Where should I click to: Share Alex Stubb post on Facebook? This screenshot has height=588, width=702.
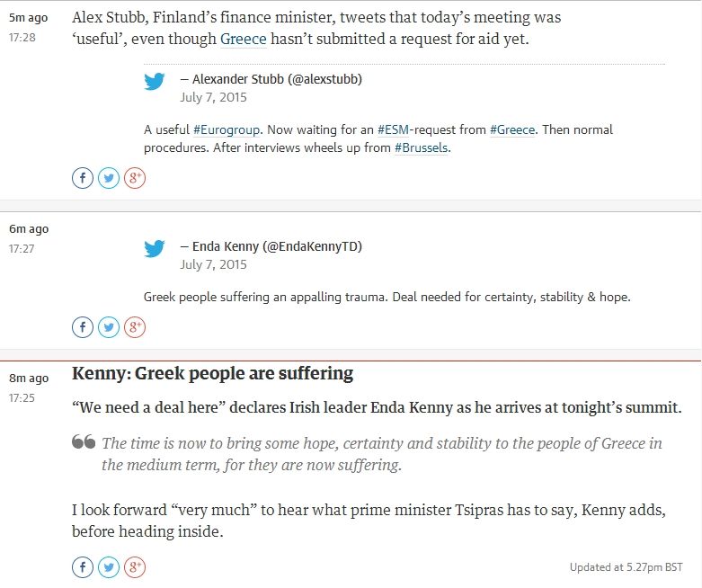point(83,178)
